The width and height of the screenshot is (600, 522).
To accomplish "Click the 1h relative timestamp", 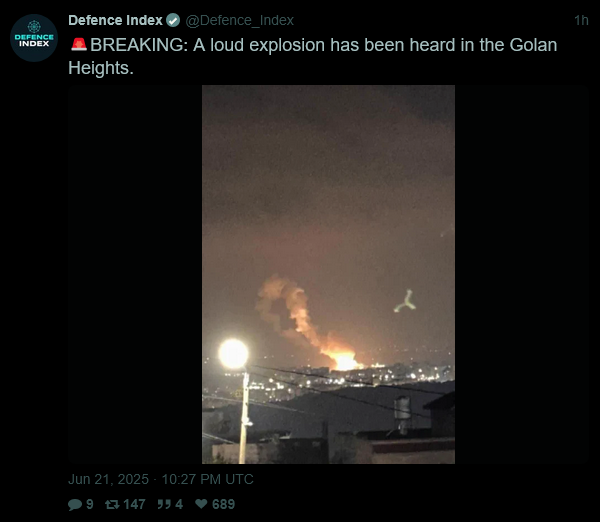I will [x=581, y=20].
